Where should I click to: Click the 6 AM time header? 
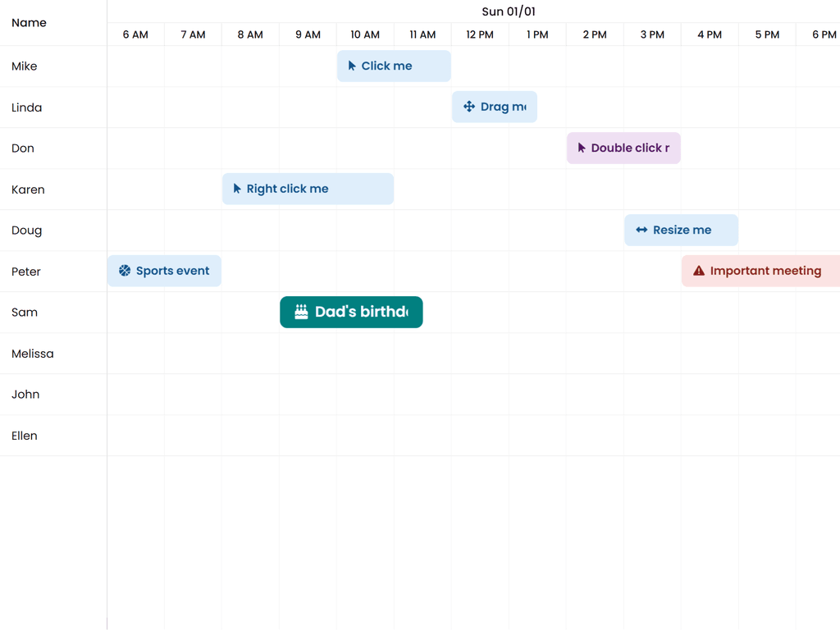pos(135,34)
